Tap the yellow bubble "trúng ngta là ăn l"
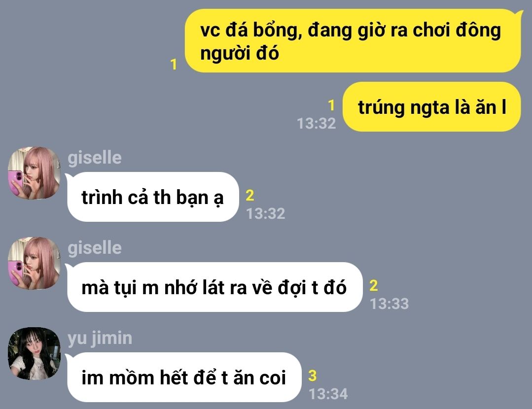 click(431, 107)
